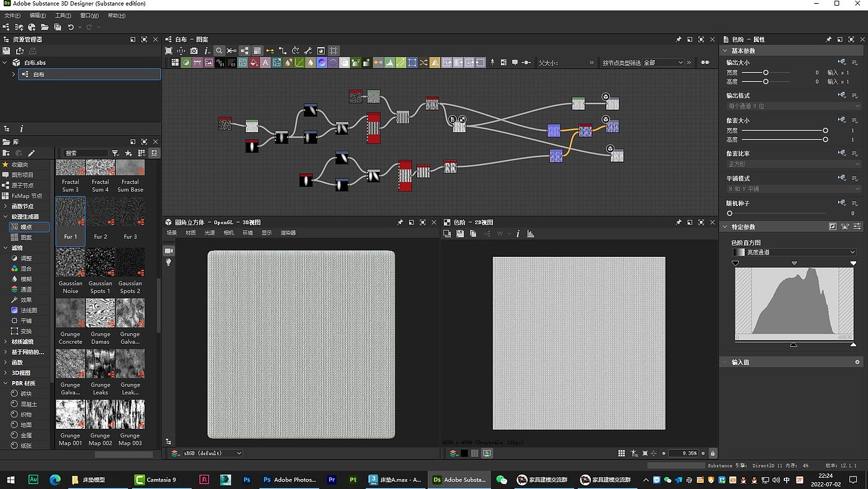This screenshot has width=868, height=489.
Task: Expand the 白布 graph tree item
Action: point(14,74)
